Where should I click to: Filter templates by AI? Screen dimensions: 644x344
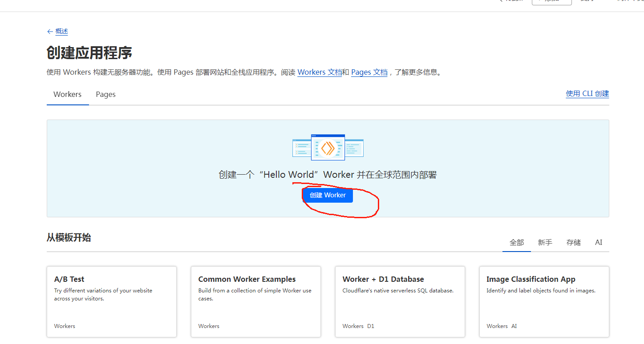tap(599, 242)
